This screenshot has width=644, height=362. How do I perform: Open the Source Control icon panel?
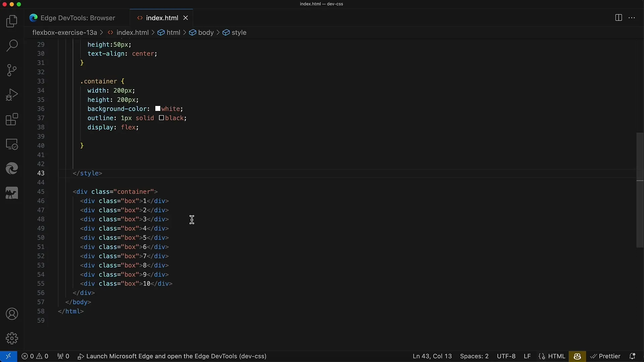[12, 69]
